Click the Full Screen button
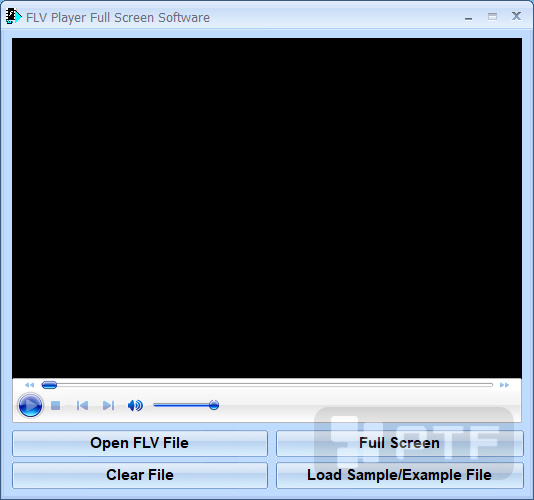 399,443
